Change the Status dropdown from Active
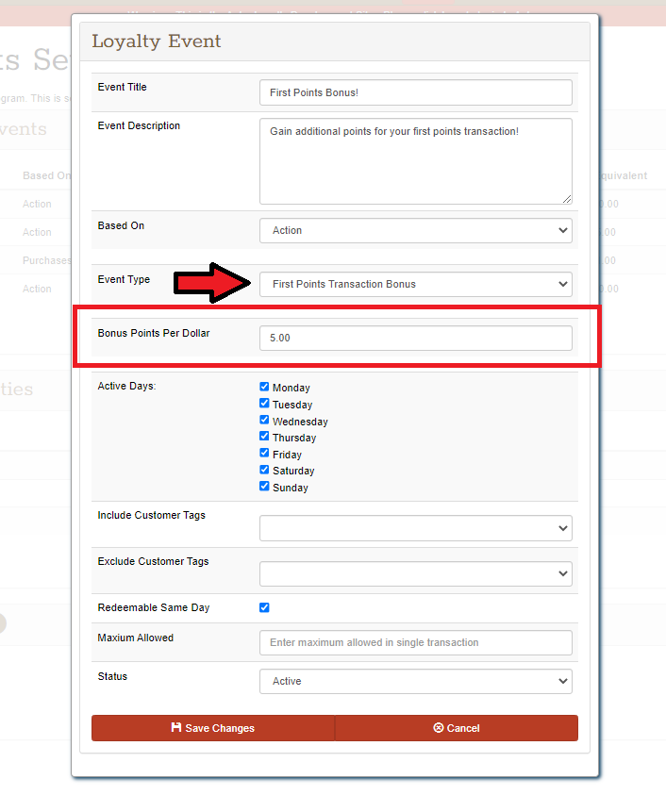Viewport: 666px width, 812px height. [415, 681]
